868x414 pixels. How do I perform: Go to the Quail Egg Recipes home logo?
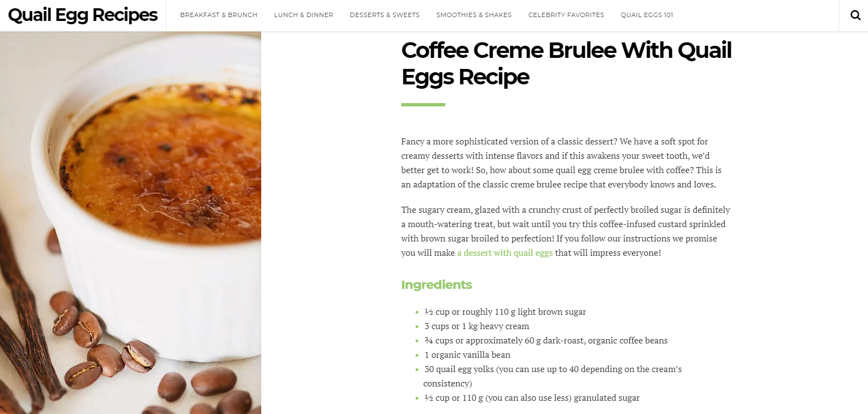(x=83, y=15)
